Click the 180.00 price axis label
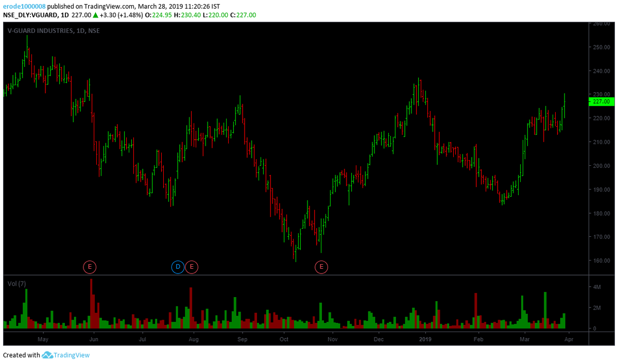The image size is (618, 364). [601, 213]
